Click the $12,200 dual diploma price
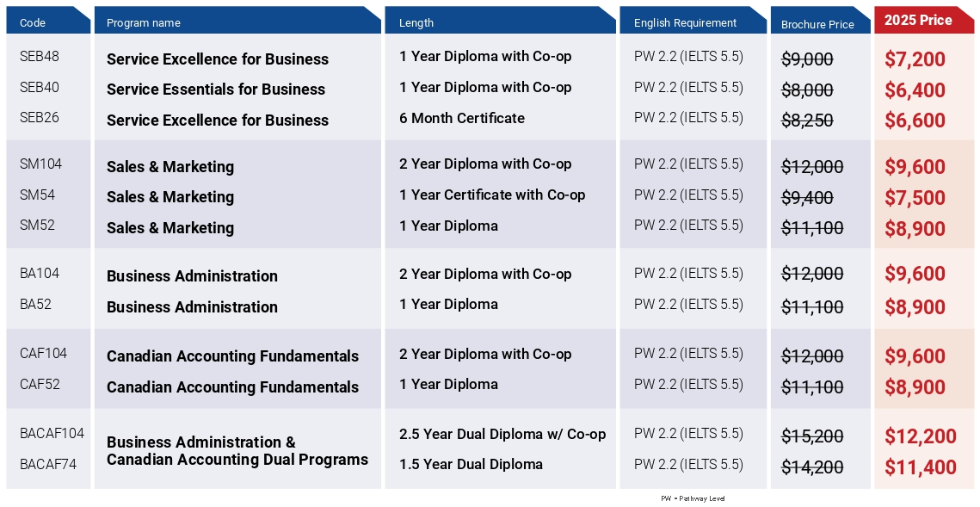The width and height of the screenshot is (980, 507). (920, 436)
